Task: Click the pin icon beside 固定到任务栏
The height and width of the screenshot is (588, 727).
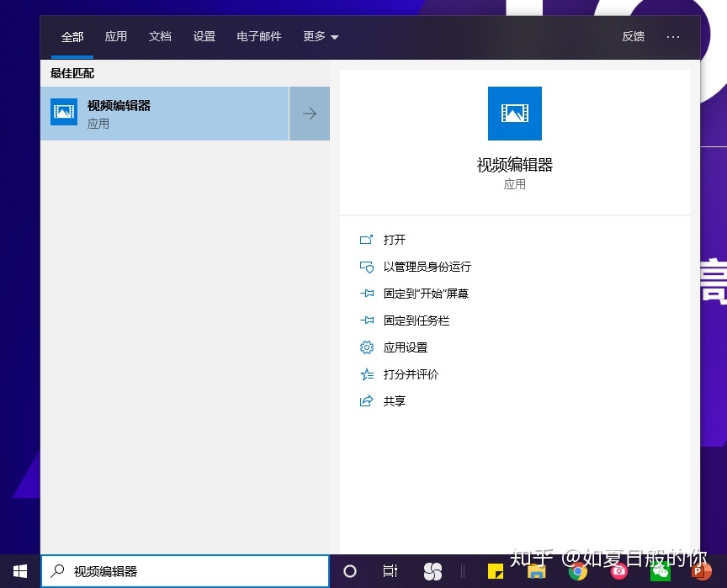Action: 367,320
